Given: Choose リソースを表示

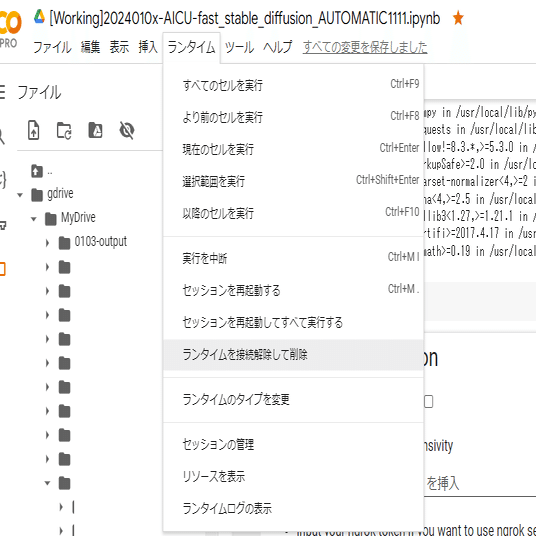Looking at the screenshot, I should click(293, 476).
